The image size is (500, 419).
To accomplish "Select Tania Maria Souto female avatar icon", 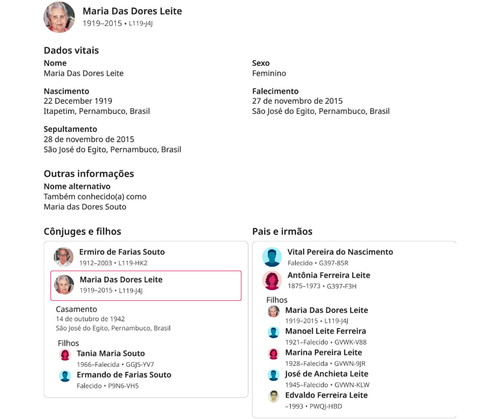I will pos(65,355).
